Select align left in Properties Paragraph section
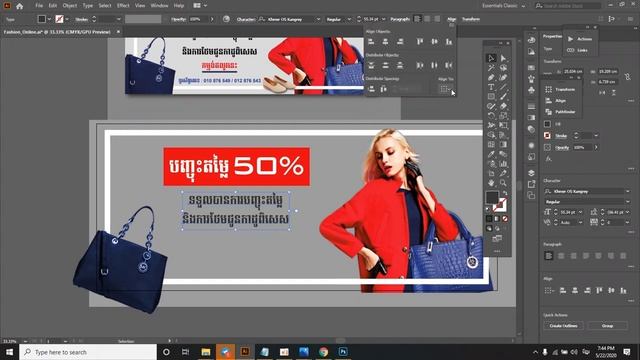 coord(549,256)
